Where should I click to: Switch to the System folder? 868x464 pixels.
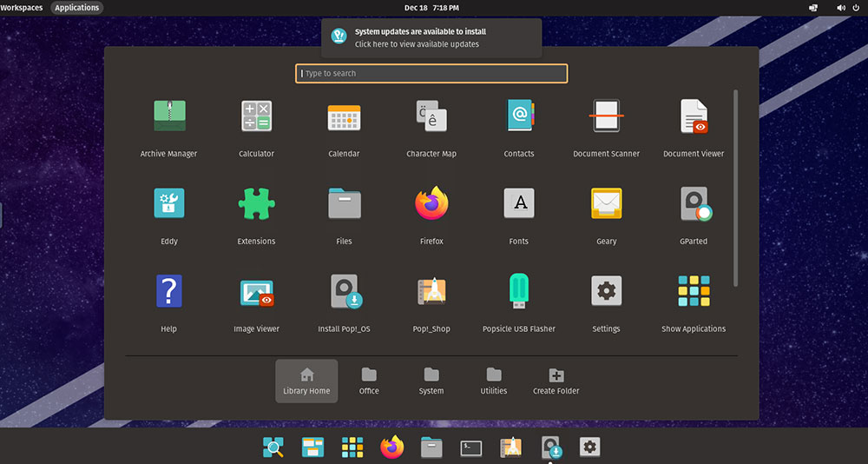pos(431,381)
